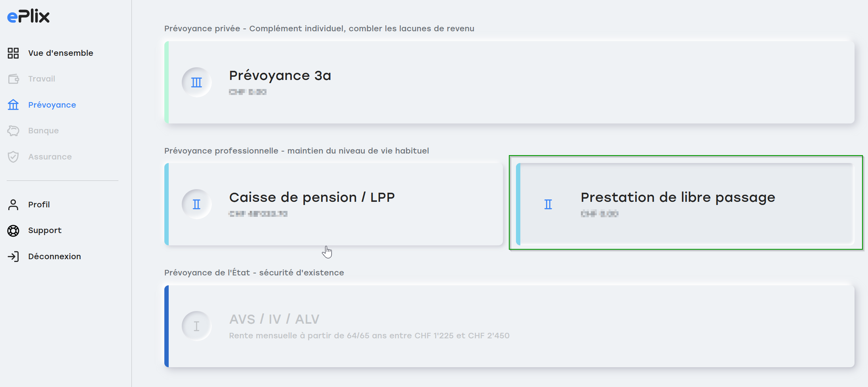Screen dimensions: 868x387
Task: Click the pillar I icon on AVS card
Action: 196,326
